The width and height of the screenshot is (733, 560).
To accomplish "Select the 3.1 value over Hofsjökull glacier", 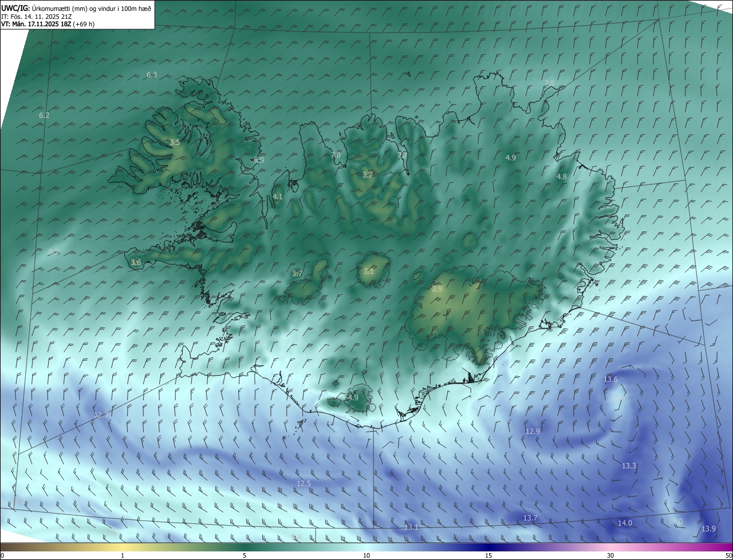I will (x=369, y=271).
